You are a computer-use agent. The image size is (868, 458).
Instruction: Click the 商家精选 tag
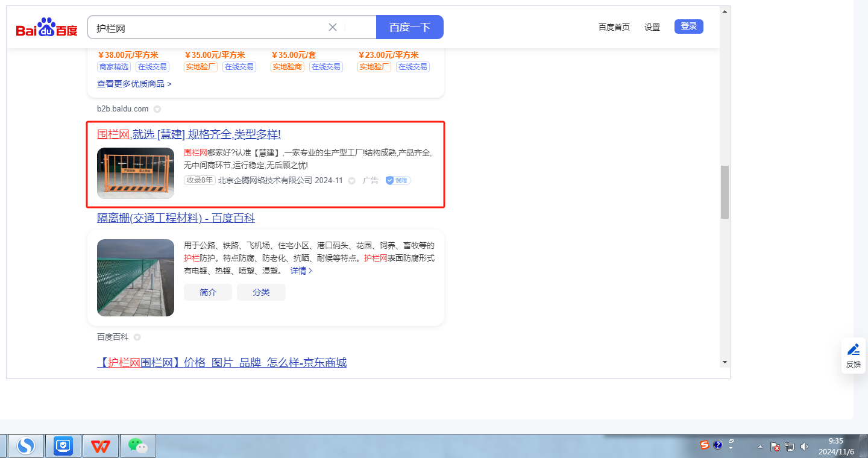tap(114, 67)
